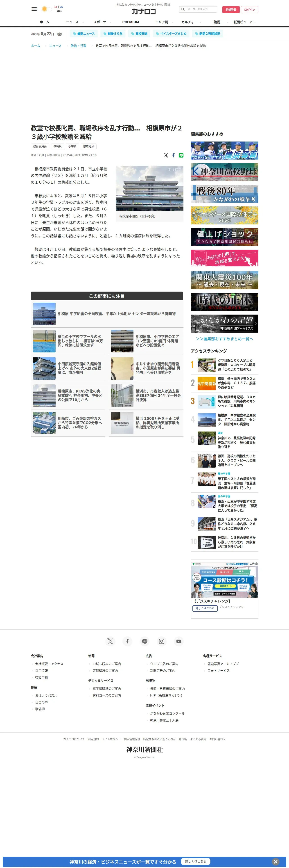This screenshot has height=868, width=289.
Task: Open the 戦後80年 かながわの戦争考 banner
Action: [224, 194]
